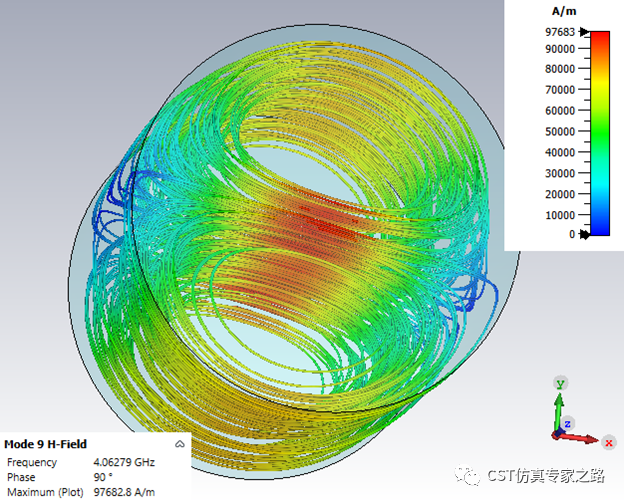The width and height of the screenshot is (624, 503).
Task: Click the Phase label in the info panel
Action: click(x=21, y=477)
